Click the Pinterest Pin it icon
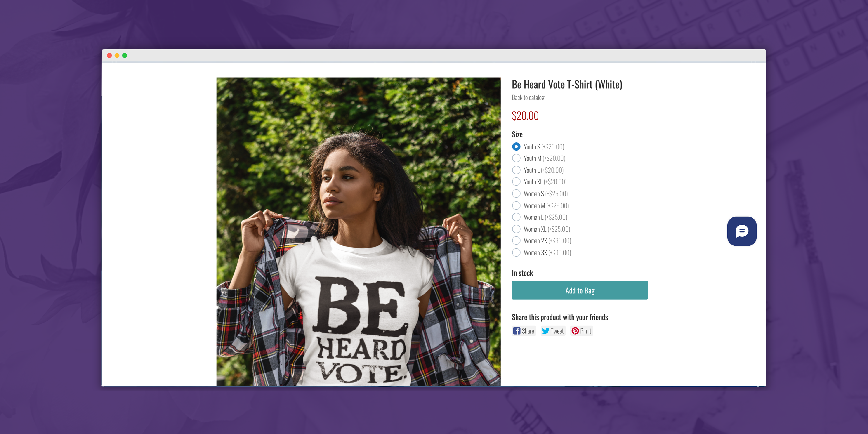The image size is (868, 434). (x=575, y=331)
